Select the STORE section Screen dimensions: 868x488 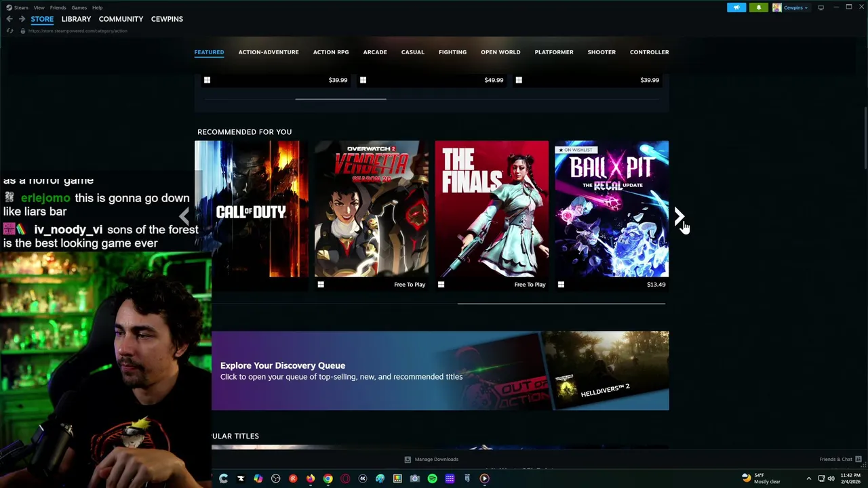tap(42, 19)
